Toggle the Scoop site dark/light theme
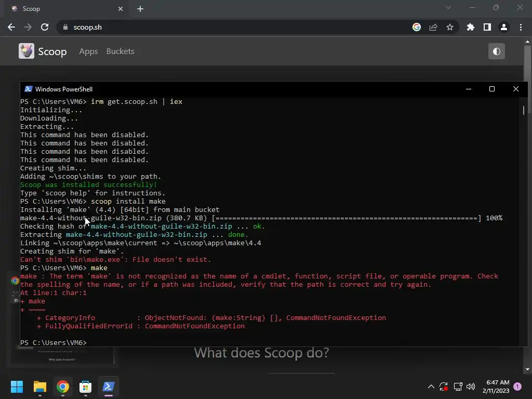532x399 pixels. (x=496, y=51)
